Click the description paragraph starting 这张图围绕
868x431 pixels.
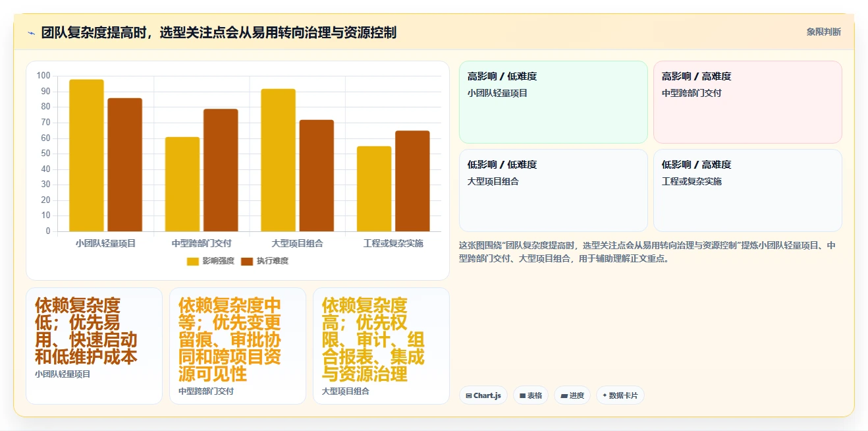pos(647,252)
